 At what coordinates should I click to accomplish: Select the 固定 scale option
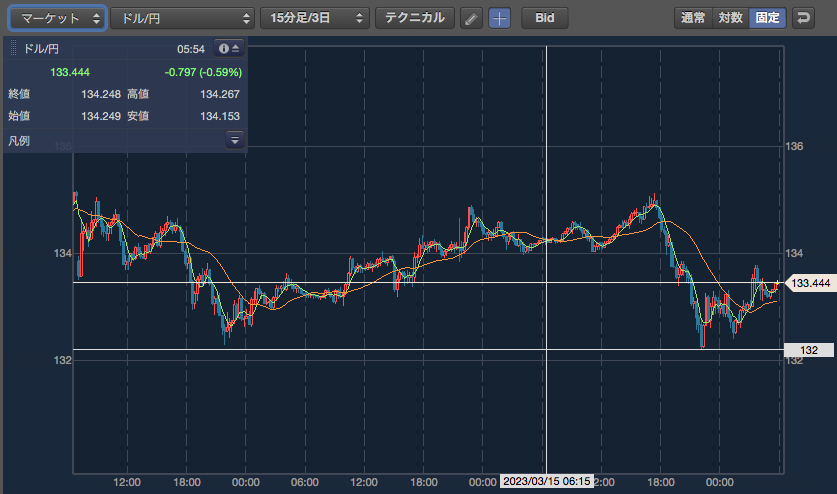tap(768, 18)
